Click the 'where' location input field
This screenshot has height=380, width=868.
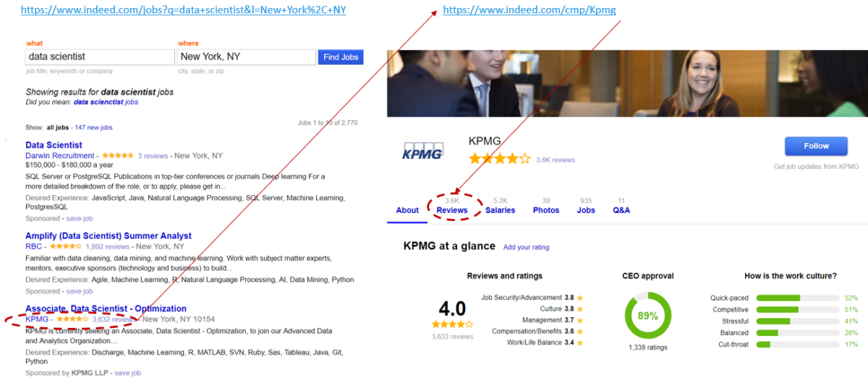246,56
